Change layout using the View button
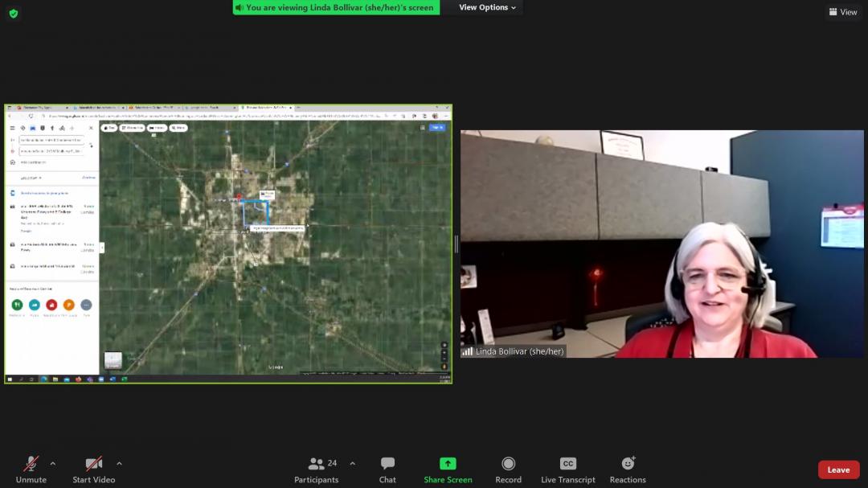This screenshot has height=488, width=868. pyautogui.click(x=843, y=12)
